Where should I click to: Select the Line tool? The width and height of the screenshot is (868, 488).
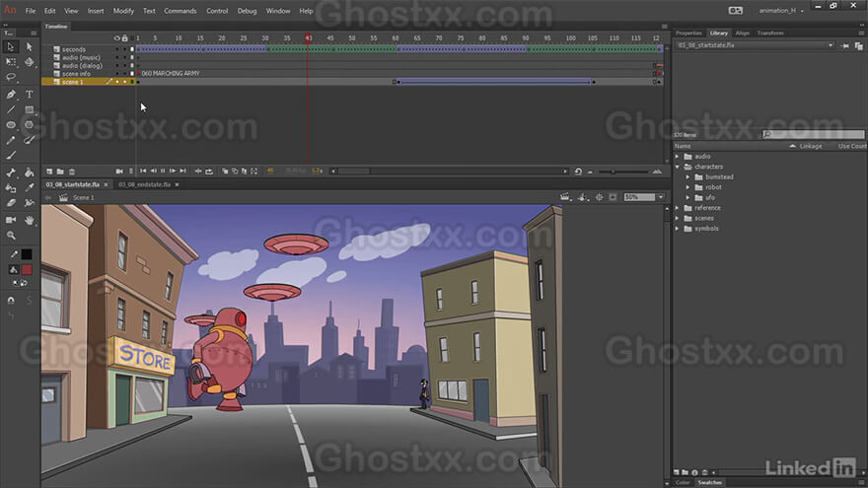(11, 109)
